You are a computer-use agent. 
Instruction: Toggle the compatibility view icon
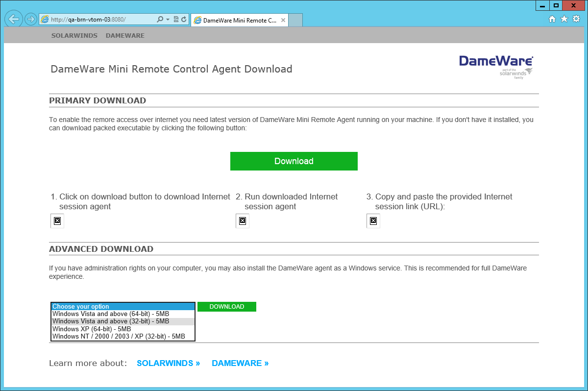176,20
